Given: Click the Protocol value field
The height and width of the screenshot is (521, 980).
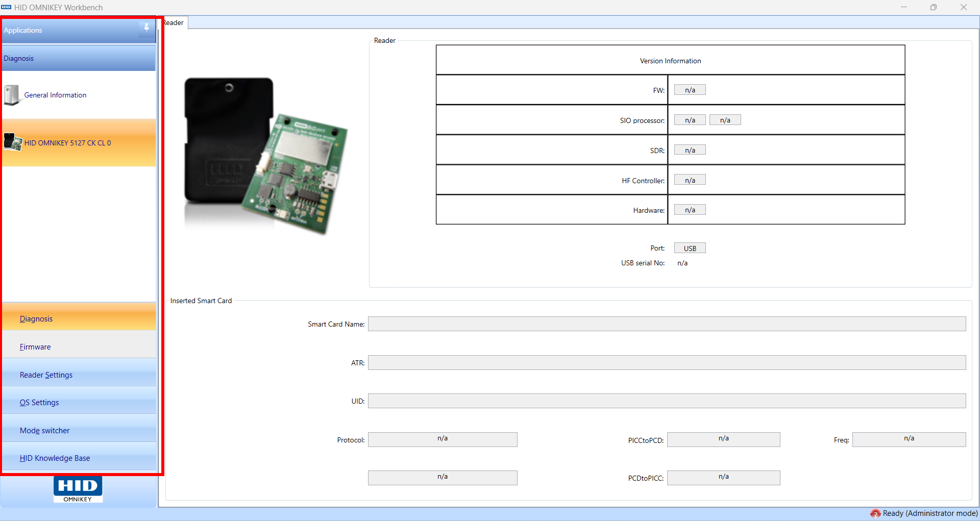Looking at the screenshot, I should click(x=443, y=439).
